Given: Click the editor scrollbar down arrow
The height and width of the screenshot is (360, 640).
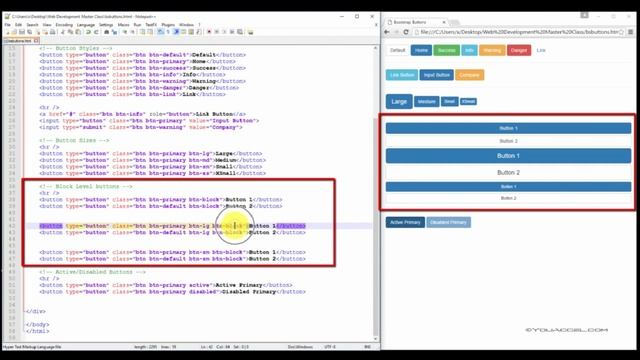Looking at the screenshot, I should 376,339.
